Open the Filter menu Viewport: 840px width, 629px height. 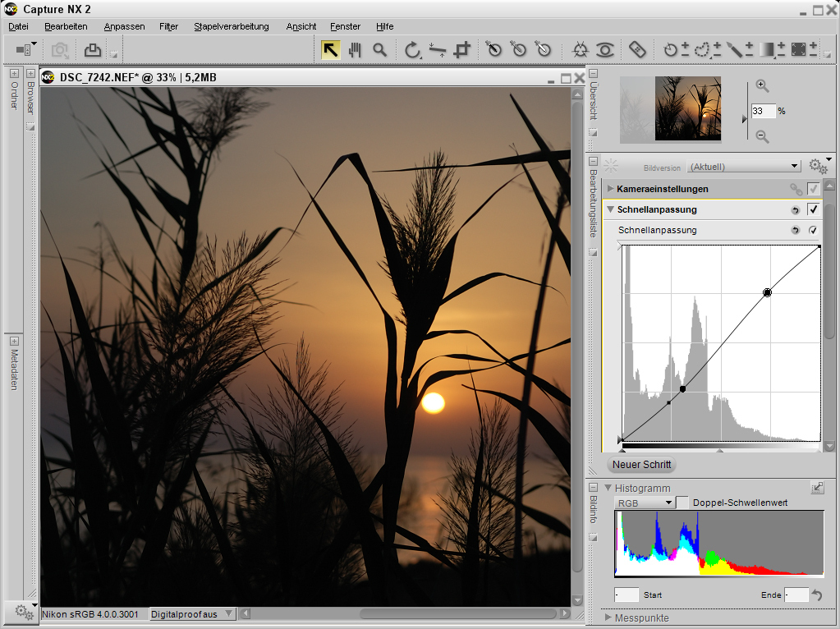169,26
